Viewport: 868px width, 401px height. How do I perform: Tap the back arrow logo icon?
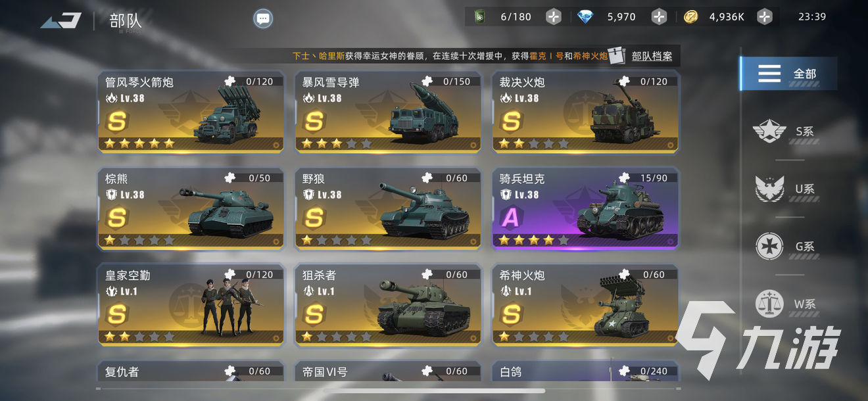coord(61,20)
